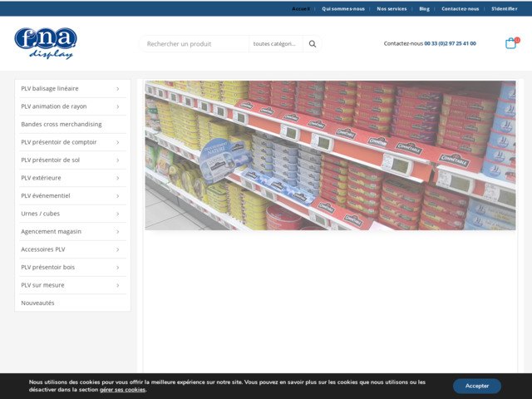Accept cookies with Accepter button

tap(476, 386)
